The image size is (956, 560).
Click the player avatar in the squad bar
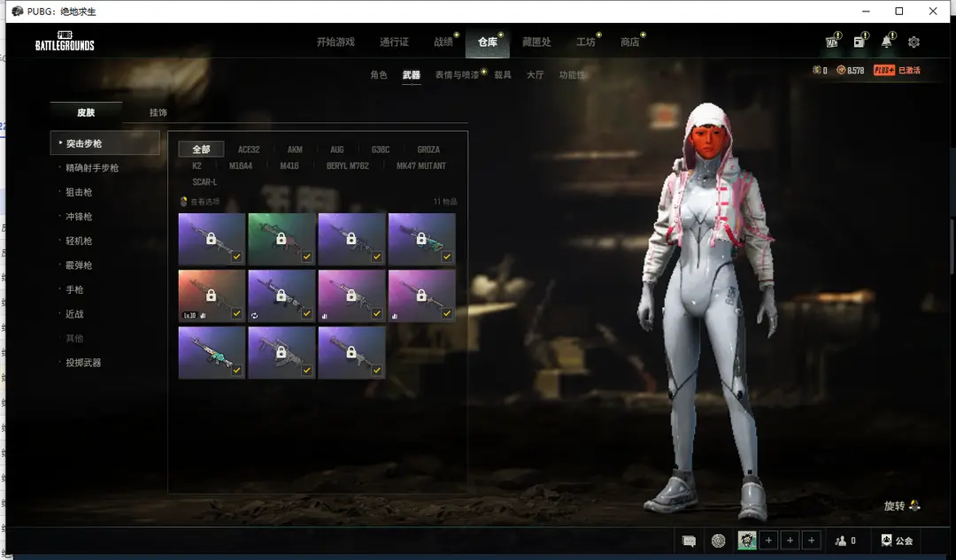click(x=747, y=541)
